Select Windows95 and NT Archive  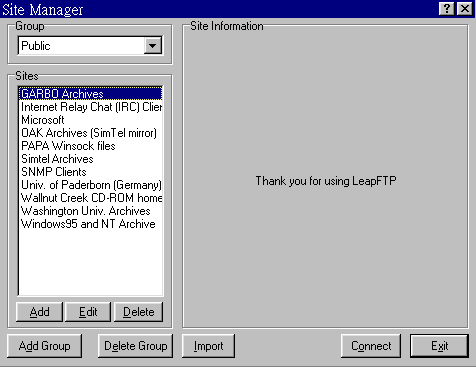90,224
